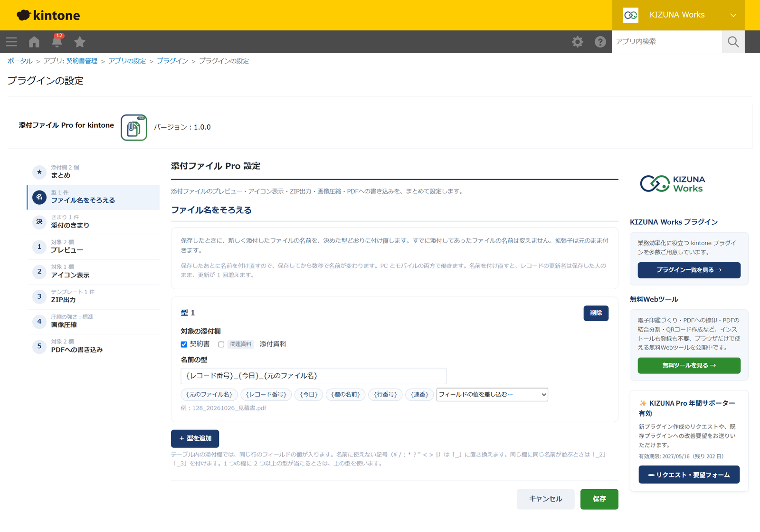Screen dimensions: 760x532
Task: Insert the {行番号} token
Action: [386, 395]
